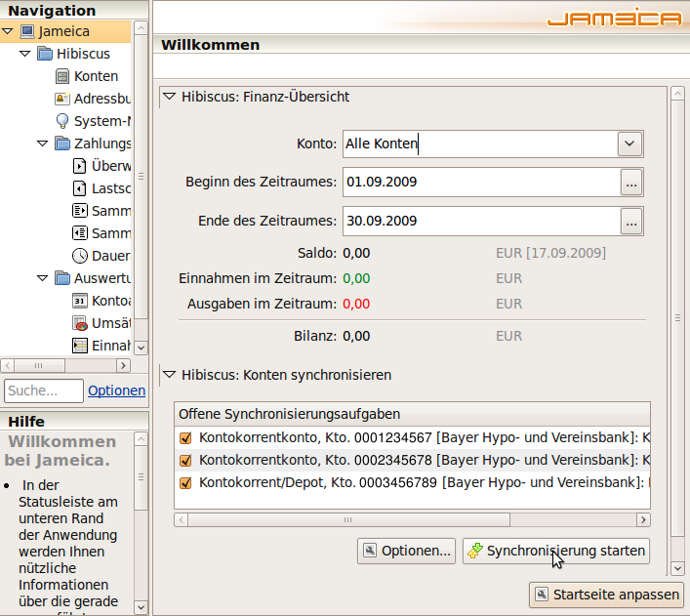
Task: Open date picker for Beginn des Zeitraumes
Action: [631, 182]
